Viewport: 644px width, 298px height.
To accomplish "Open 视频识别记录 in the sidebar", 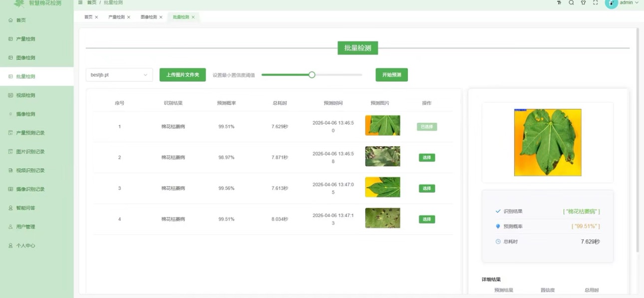I will [37, 170].
